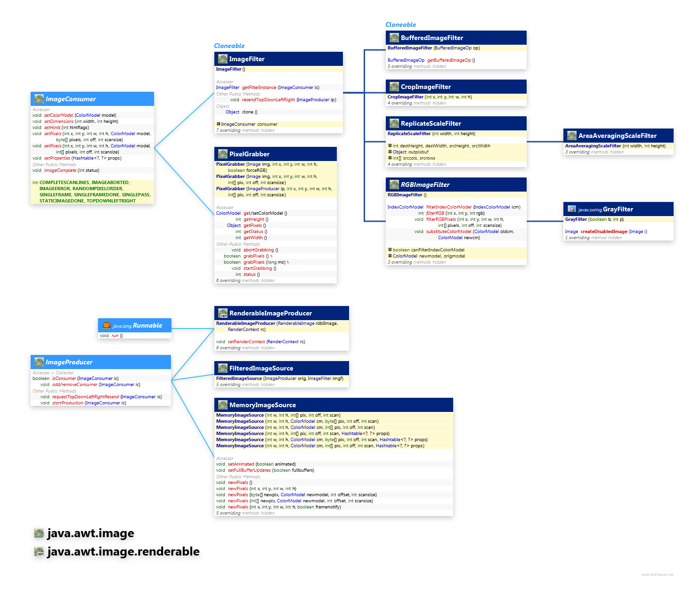Viewport: 700px width, 596px height.
Task: Select getFilterInstance method in ImageFilter
Action: (x=259, y=87)
